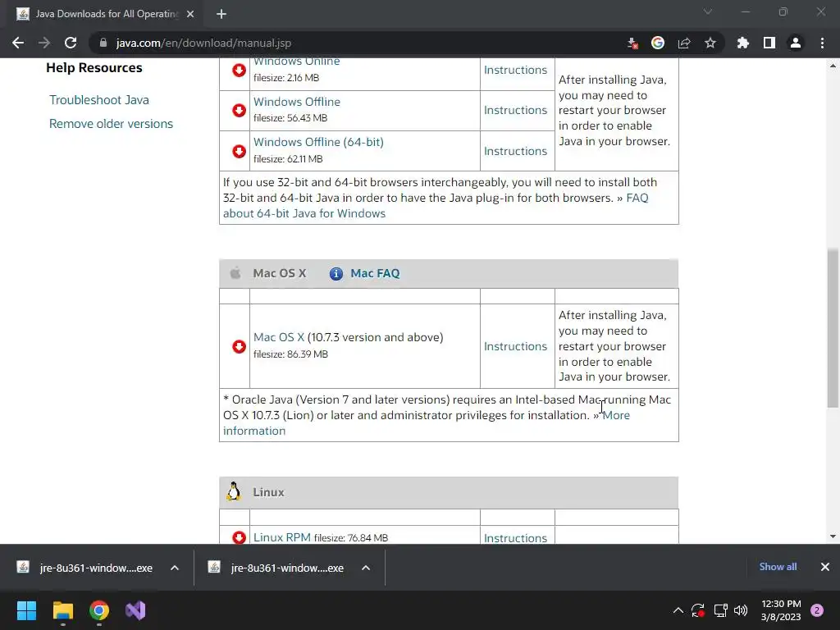The height and width of the screenshot is (630, 840).
Task: Click the browser forward arrow
Action: coord(44,43)
